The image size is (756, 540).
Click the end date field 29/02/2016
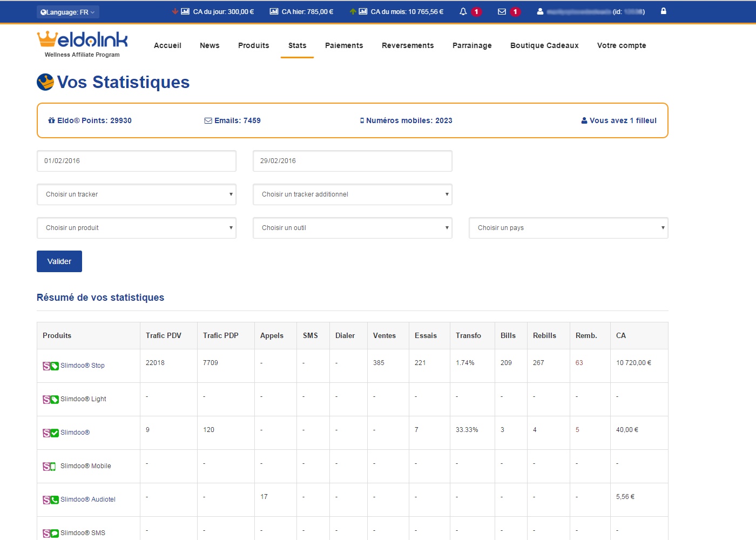[x=353, y=161]
